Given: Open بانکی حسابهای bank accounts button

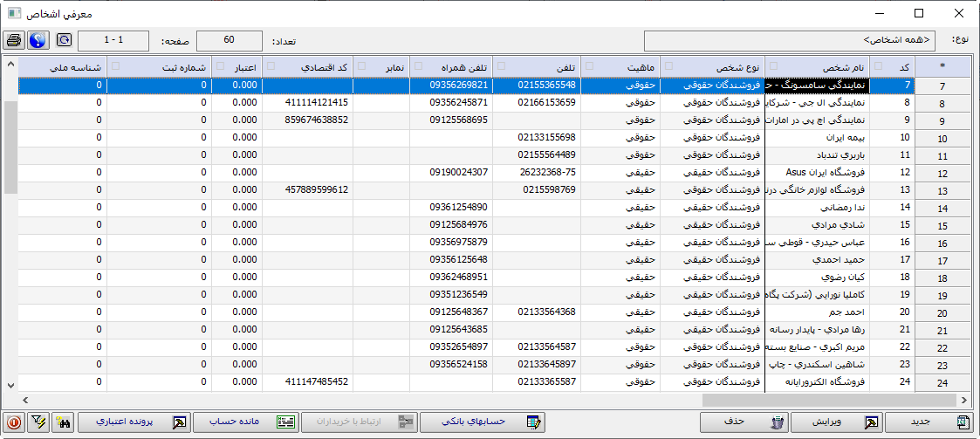Looking at the screenshot, I should (x=483, y=422).
